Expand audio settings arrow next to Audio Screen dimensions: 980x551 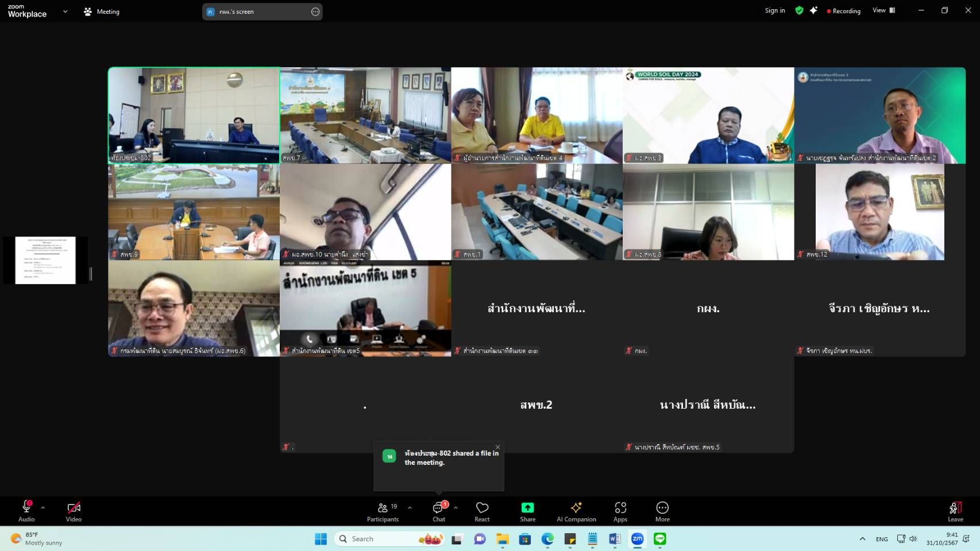coord(43,507)
